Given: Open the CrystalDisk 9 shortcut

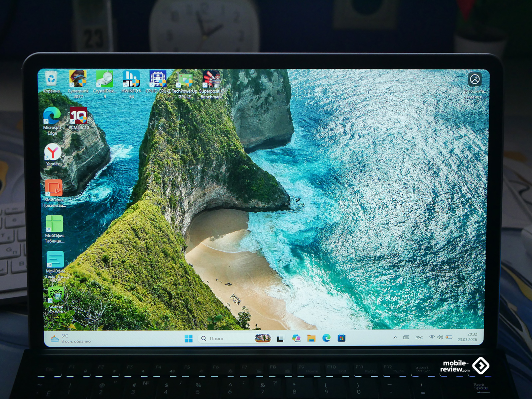Looking at the screenshot, I should pyautogui.click(x=104, y=79).
